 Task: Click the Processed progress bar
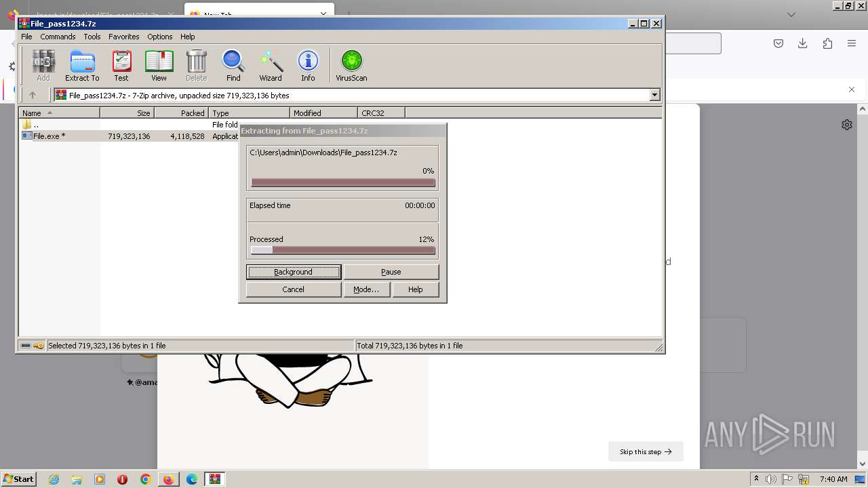tap(342, 250)
